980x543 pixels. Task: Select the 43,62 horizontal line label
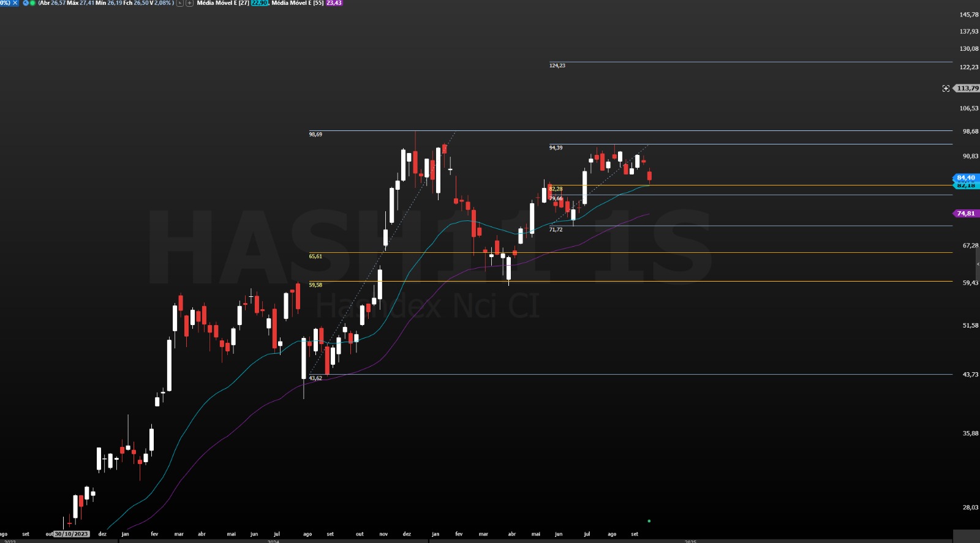tap(315, 378)
